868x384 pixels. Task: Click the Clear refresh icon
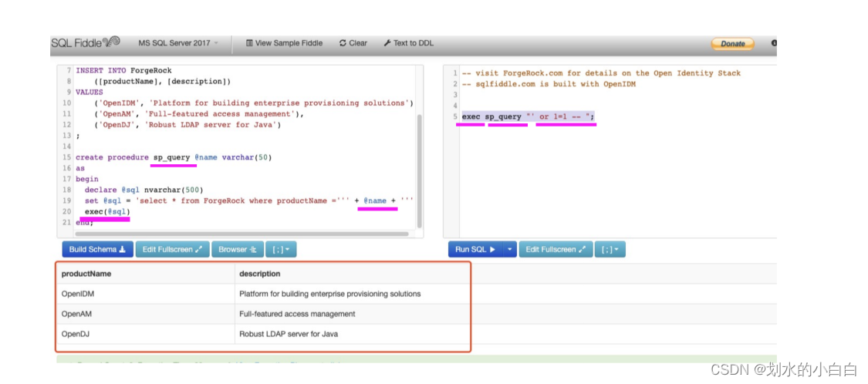(343, 43)
